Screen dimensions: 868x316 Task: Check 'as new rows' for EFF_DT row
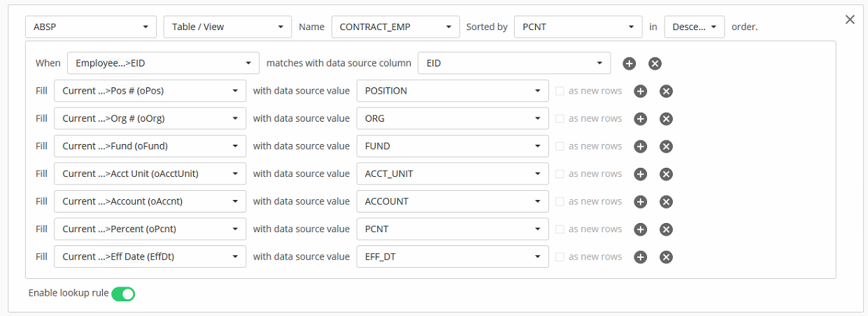tap(560, 257)
